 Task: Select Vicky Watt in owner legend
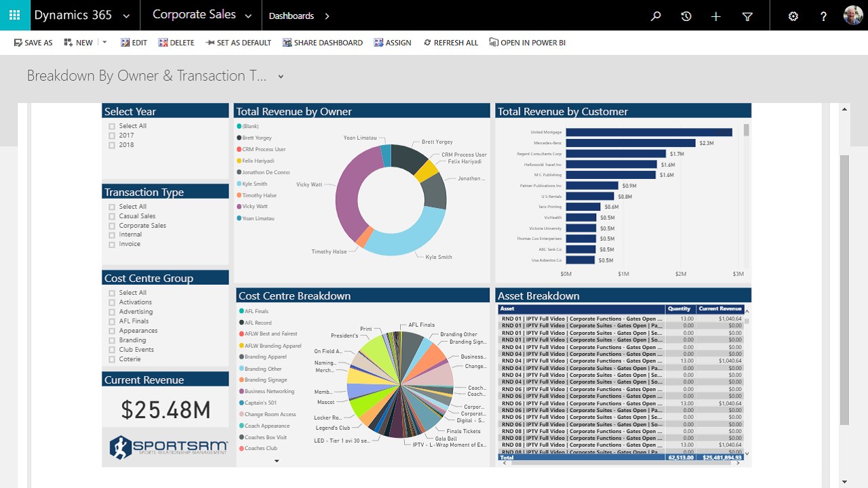pyautogui.click(x=254, y=207)
